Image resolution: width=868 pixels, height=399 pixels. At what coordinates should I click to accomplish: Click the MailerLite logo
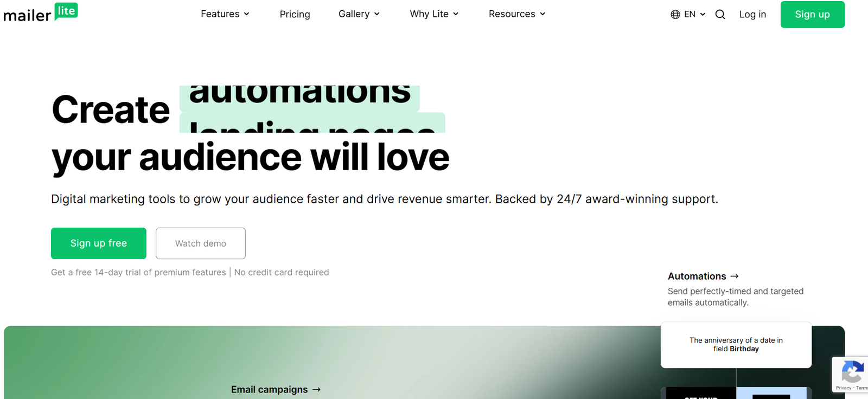tap(41, 13)
